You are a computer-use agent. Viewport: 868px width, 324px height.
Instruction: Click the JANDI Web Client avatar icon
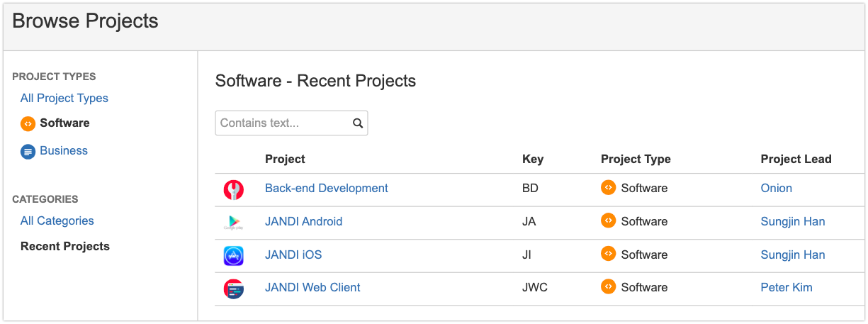[234, 289]
